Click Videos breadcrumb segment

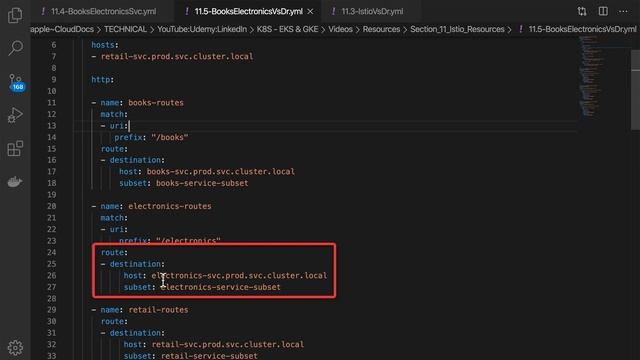[340, 29]
